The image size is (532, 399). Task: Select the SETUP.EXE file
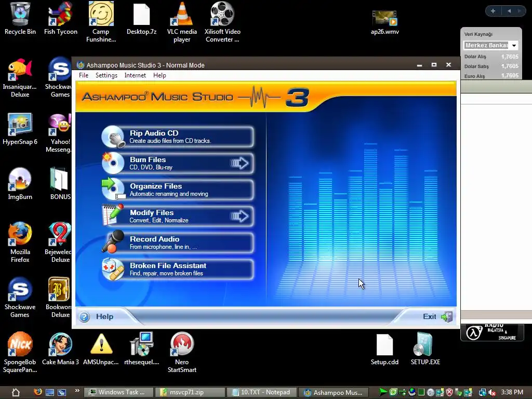425,350
